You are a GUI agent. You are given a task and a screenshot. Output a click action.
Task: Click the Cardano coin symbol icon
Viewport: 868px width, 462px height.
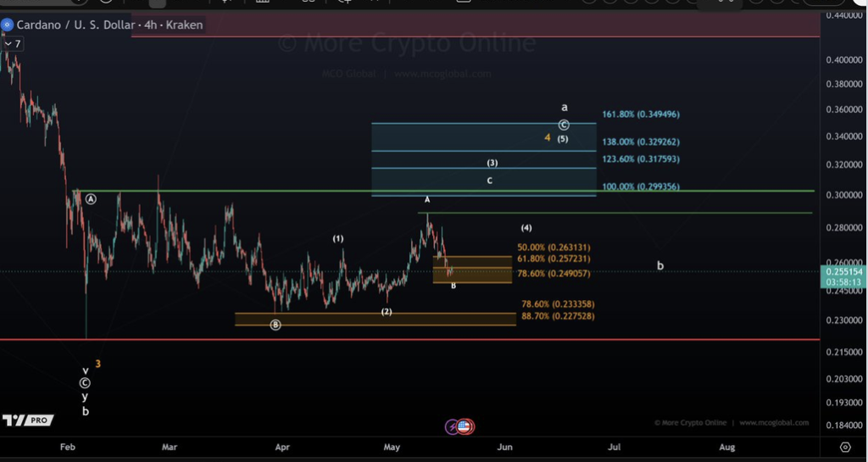(x=7, y=25)
